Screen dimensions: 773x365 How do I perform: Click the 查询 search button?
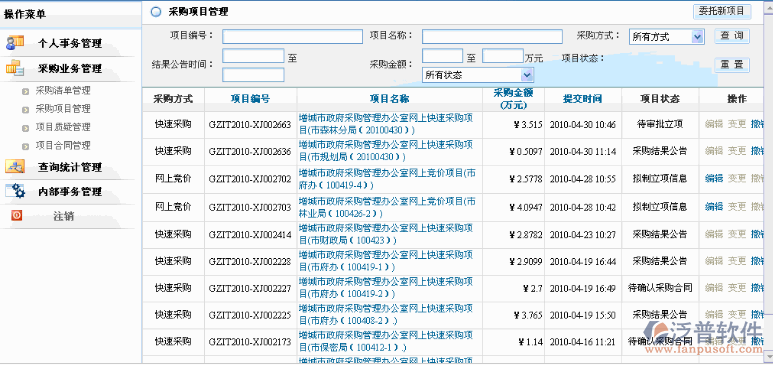click(x=732, y=36)
